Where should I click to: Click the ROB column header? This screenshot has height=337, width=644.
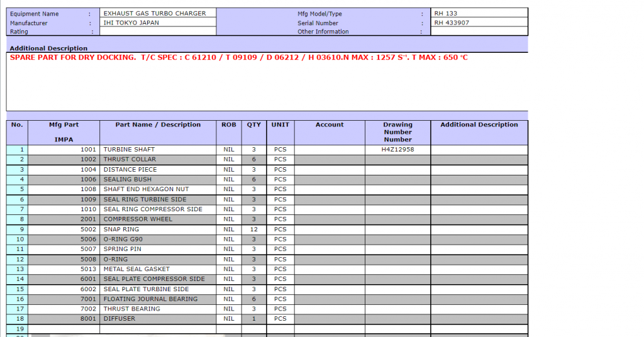coord(229,125)
